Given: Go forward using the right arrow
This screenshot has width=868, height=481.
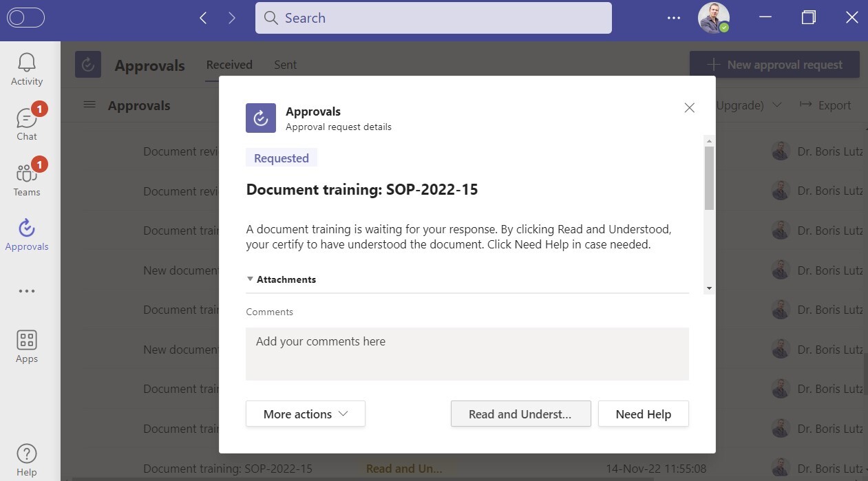Looking at the screenshot, I should 231,18.
